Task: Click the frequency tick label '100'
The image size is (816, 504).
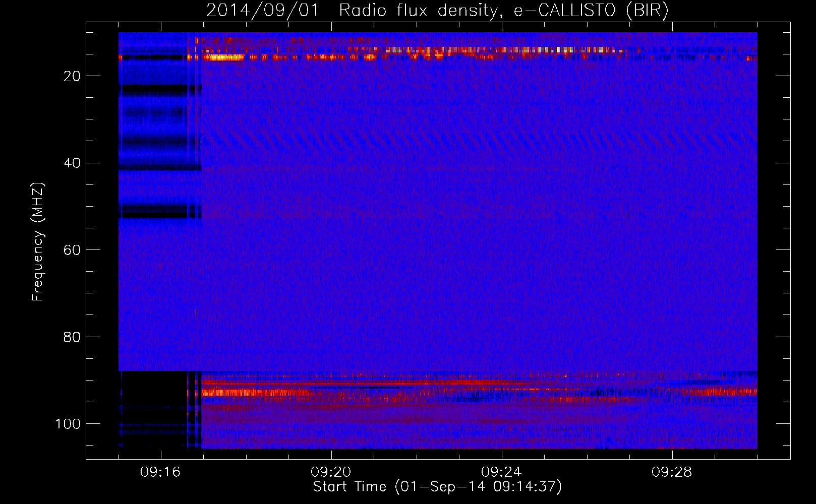Action: [68, 424]
